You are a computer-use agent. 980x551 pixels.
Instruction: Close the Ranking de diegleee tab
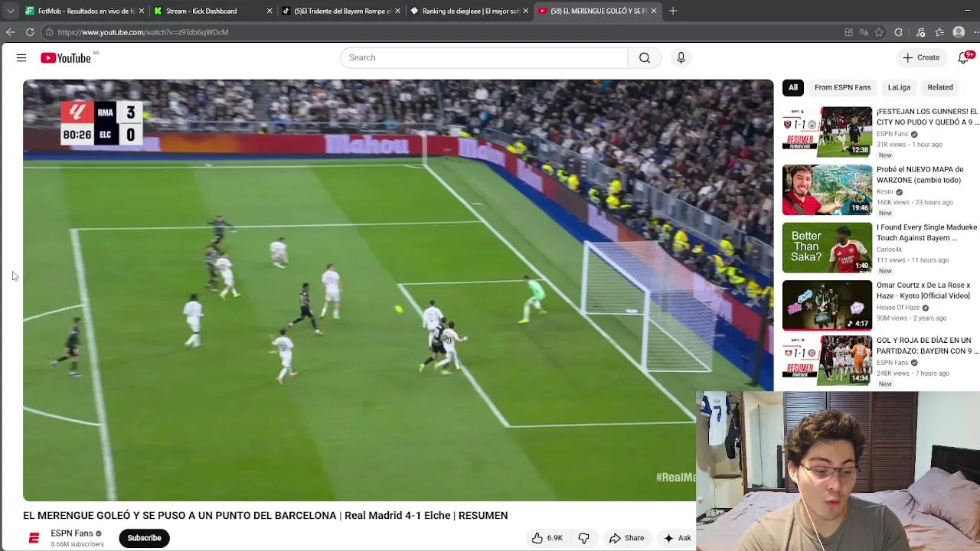(525, 11)
